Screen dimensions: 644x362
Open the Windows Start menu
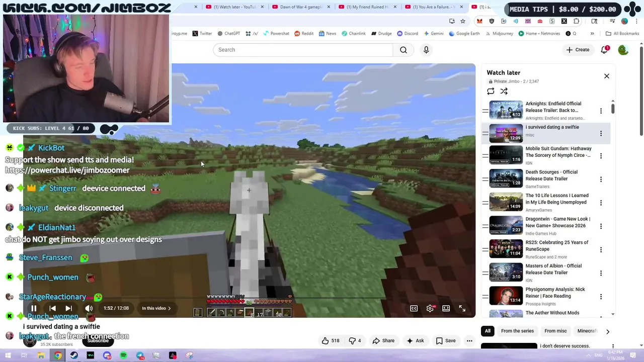point(9,355)
